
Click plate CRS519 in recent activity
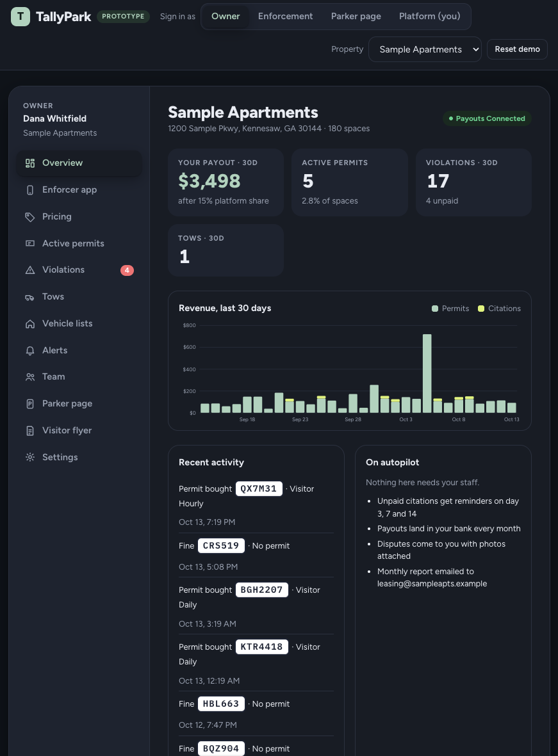pos(221,546)
